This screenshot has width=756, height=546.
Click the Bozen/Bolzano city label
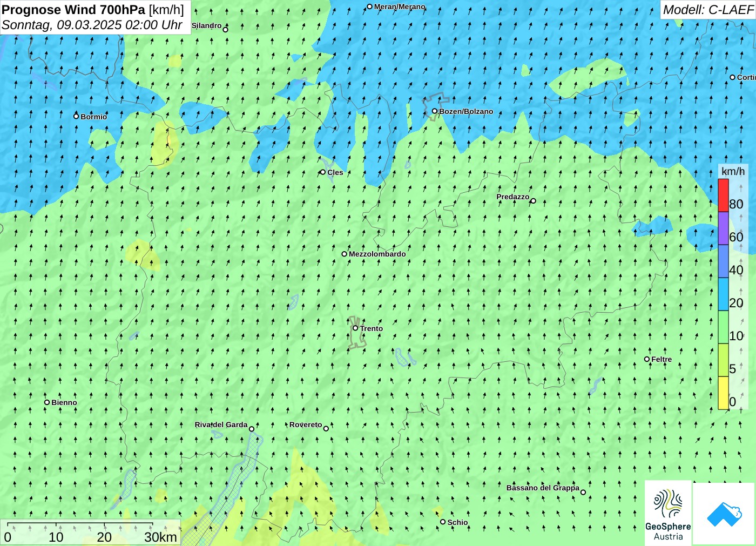(466, 111)
